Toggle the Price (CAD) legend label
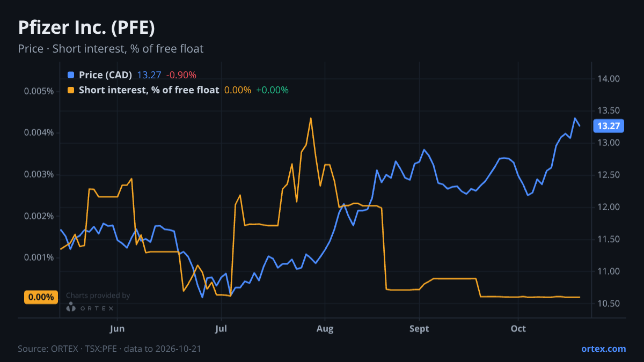The image size is (644, 362). 105,75
